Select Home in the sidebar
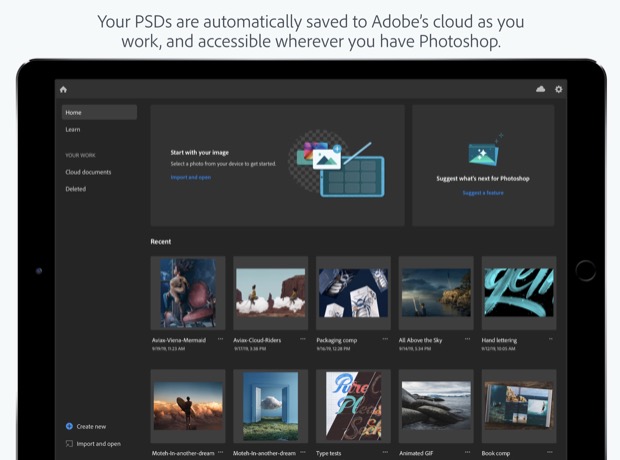 pyautogui.click(x=99, y=112)
